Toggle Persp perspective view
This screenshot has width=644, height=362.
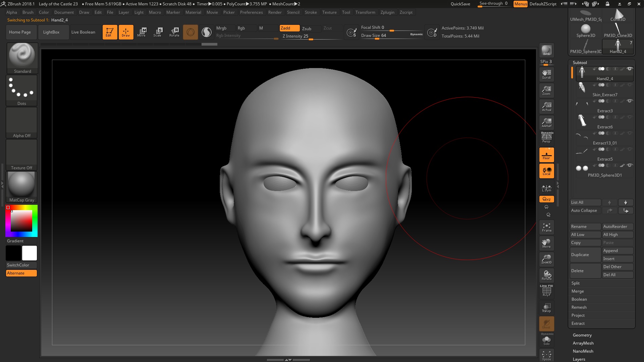(546, 137)
